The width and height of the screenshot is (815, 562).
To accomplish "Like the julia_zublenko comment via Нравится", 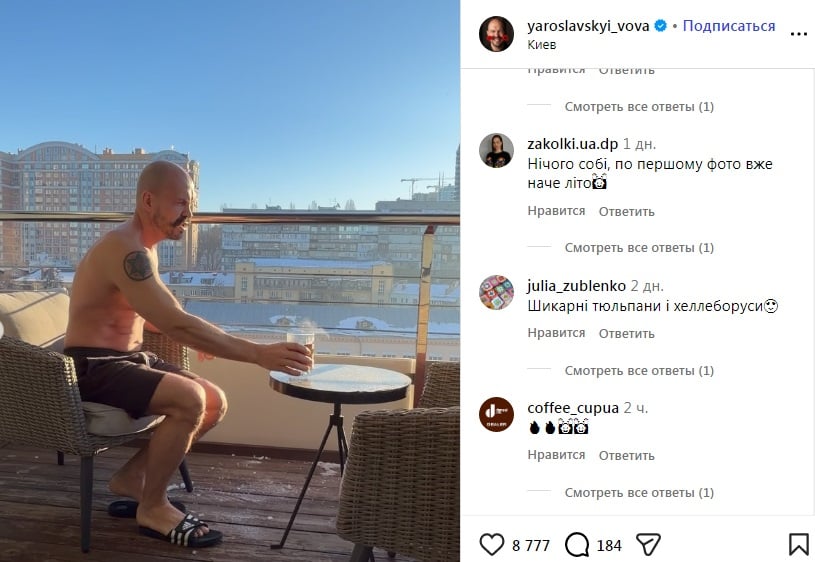I will pos(556,333).
